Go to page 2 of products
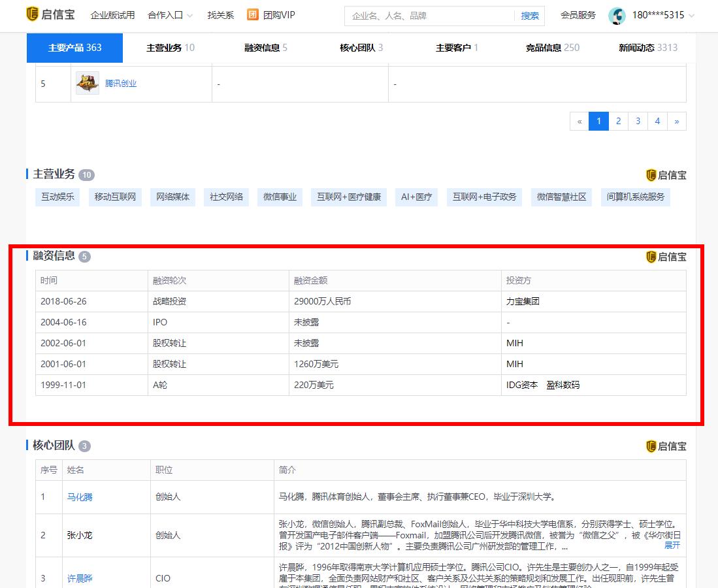 point(618,121)
